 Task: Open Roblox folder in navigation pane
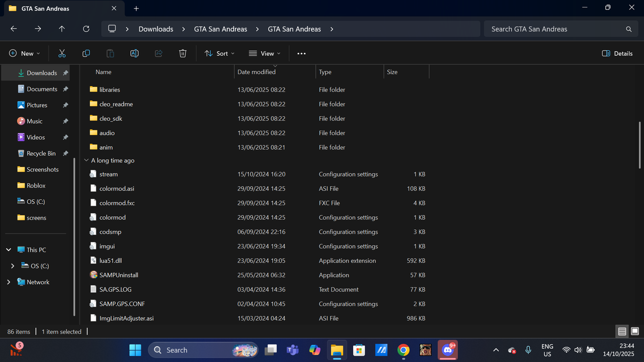click(x=36, y=186)
